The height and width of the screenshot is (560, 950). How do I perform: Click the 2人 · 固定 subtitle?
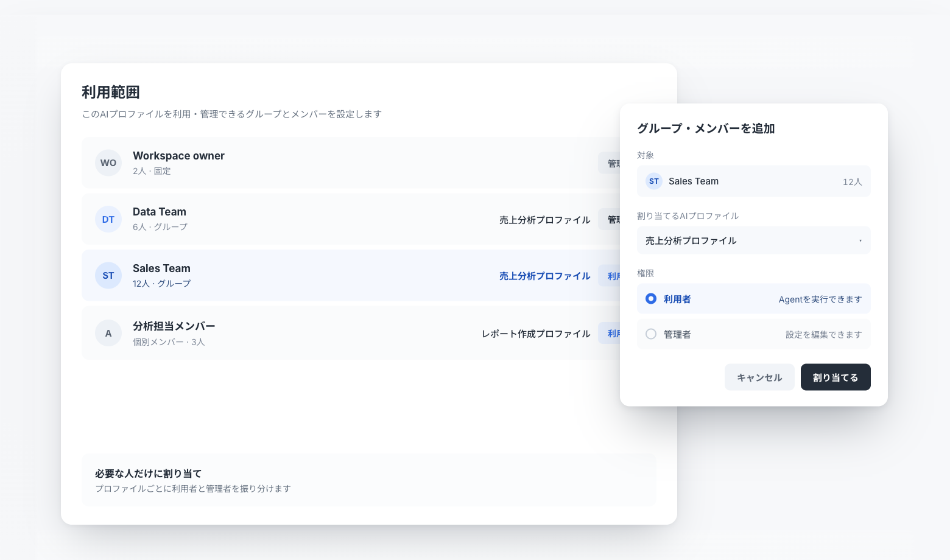[152, 171]
